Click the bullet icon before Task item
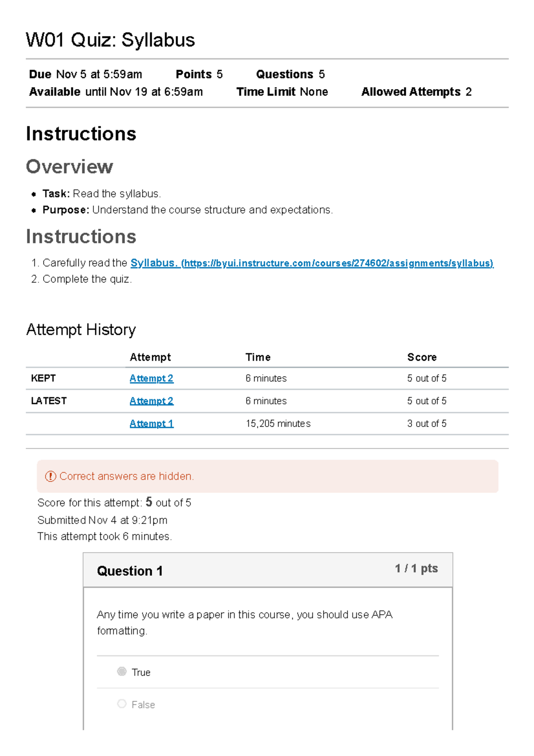The image size is (534, 756). click(32, 195)
